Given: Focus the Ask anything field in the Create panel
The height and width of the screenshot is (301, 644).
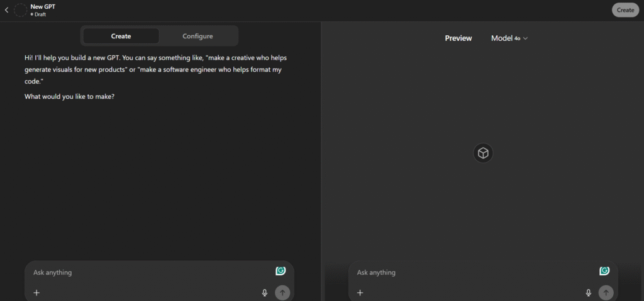Looking at the screenshot, I should click(x=145, y=273).
